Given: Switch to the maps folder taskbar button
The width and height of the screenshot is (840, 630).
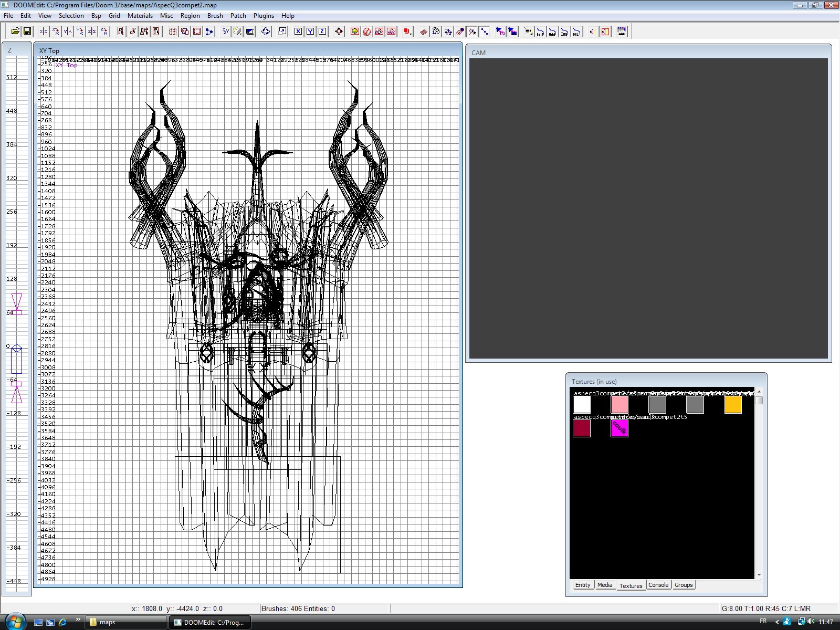Looking at the screenshot, I should coord(126,622).
